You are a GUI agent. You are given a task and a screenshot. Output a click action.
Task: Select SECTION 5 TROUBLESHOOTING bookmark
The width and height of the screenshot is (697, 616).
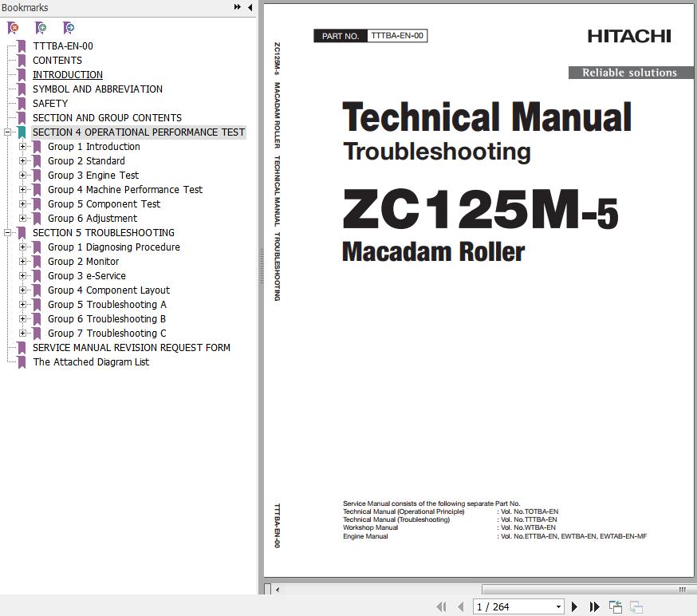104,233
